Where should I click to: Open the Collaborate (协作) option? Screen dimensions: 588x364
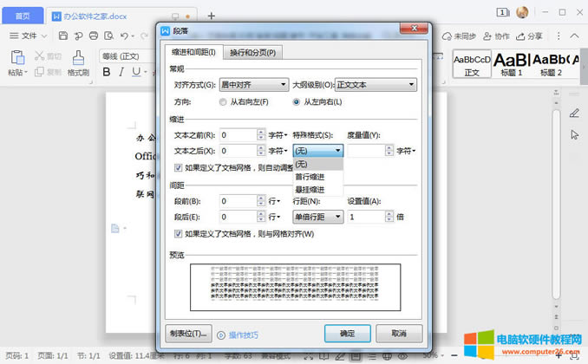496,36
